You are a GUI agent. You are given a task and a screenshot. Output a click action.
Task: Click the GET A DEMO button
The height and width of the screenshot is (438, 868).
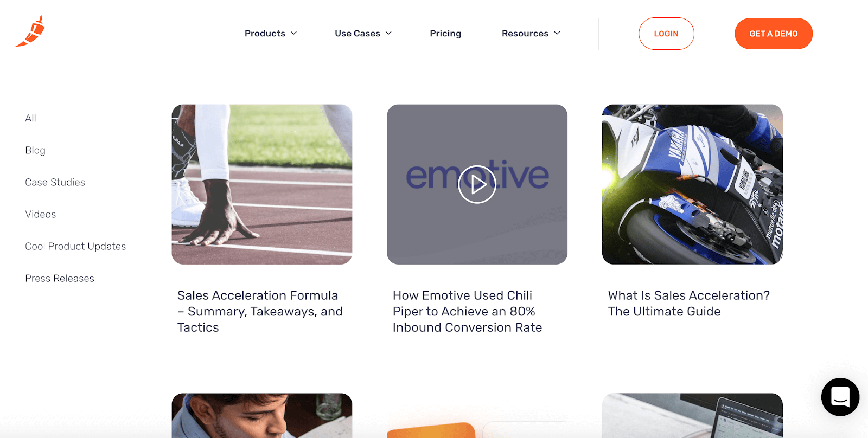774,34
